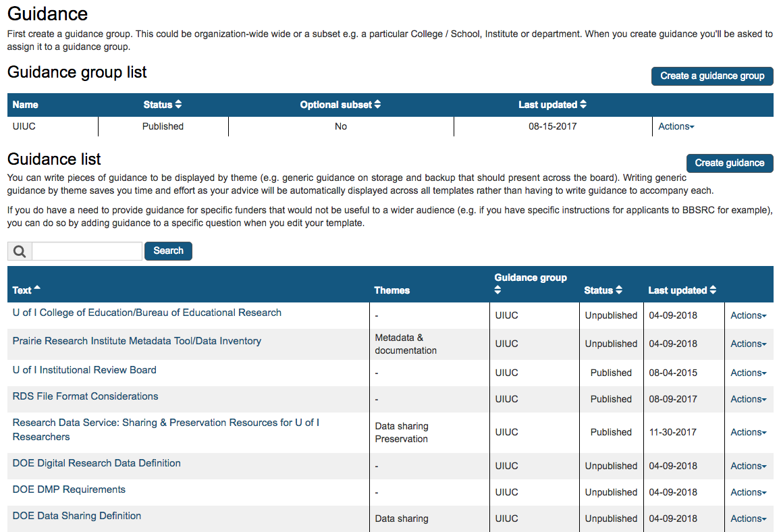Expand Actions menu for DOE DMP Requirements row
This screenshot has height=532, width=781.
click(747, 491)
